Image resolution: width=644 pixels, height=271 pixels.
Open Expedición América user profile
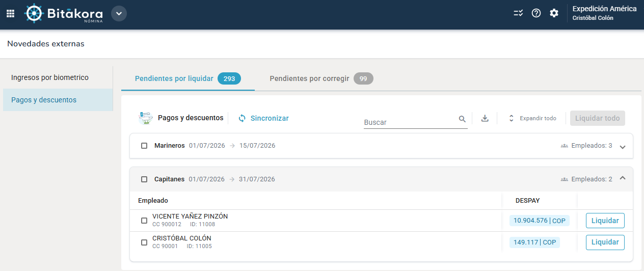point(605,13)
